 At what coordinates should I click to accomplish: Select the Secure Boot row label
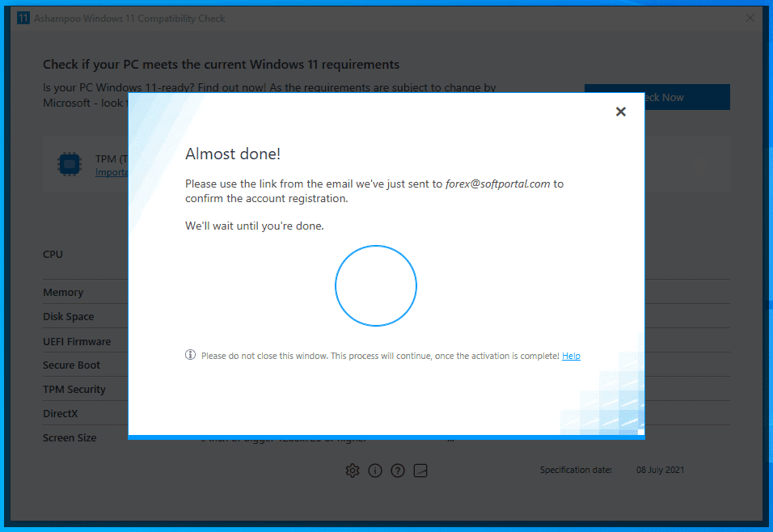tap(71, 365)
